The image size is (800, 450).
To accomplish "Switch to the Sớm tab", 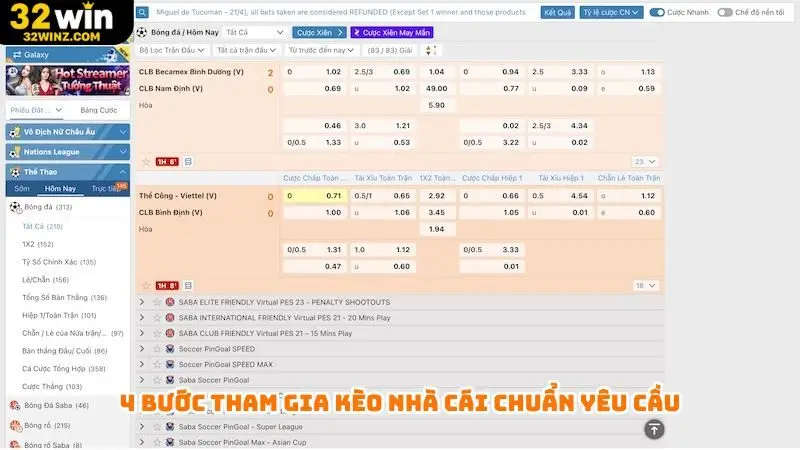I will (x=22, y=188).
